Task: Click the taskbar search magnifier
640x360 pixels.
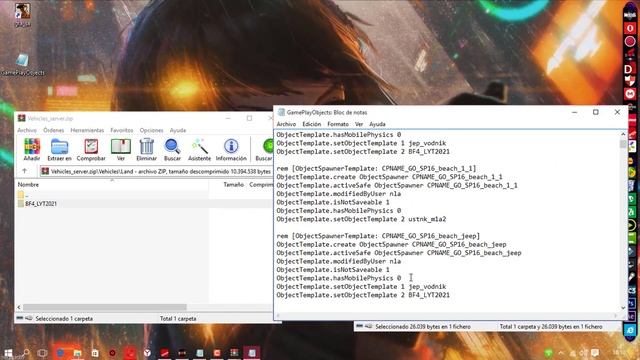Action: coord(26,353)
